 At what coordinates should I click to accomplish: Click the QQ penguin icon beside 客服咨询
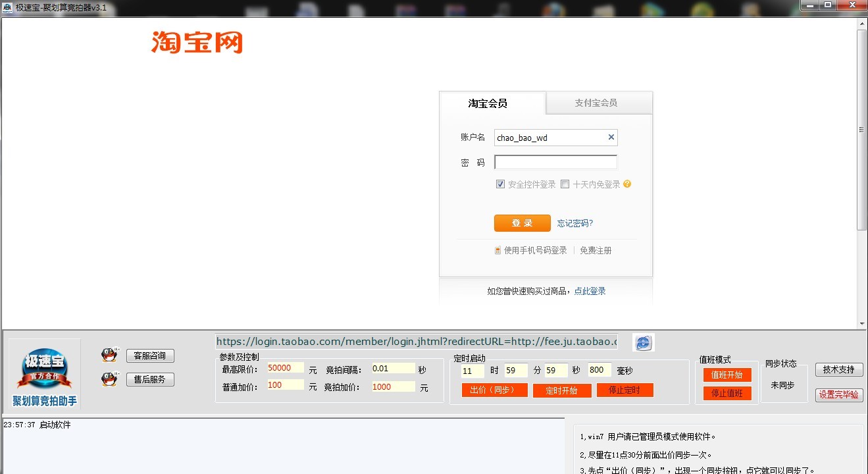pyautogui.click(x=109, y=355)
